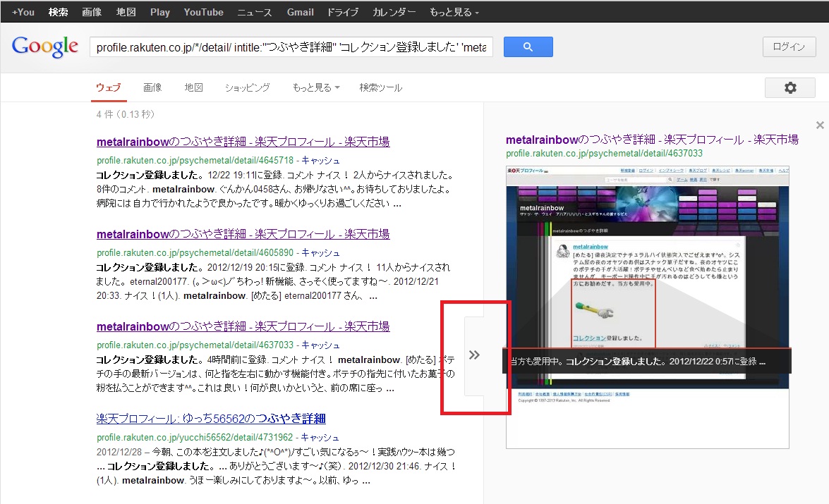Switch to the ショッピング tab
Screen dimensions: 829x504
tap(248, 87)
